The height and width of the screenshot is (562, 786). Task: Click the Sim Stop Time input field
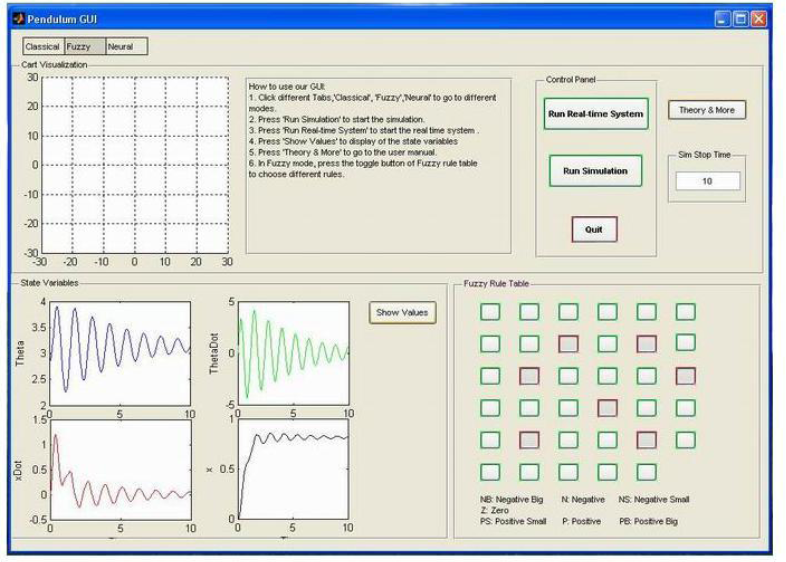pyautogui.click(x=707, y=181)
